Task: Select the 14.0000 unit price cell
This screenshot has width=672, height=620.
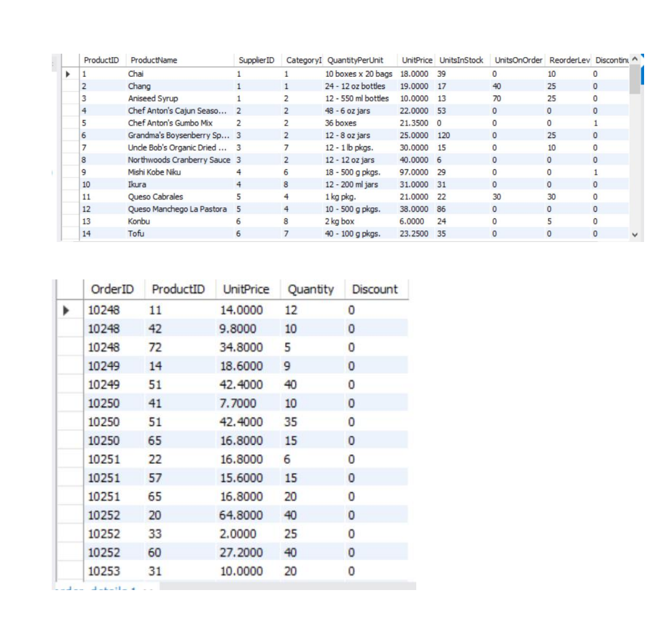Action: [241, 310]
